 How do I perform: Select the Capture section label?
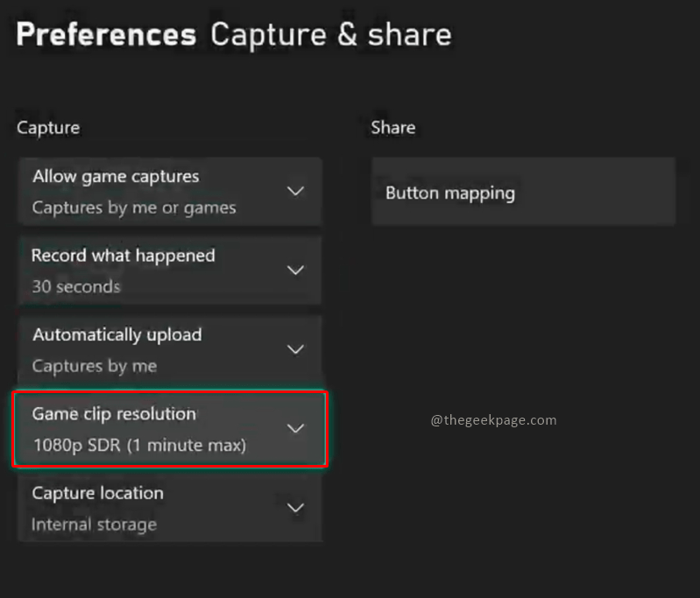(x=48, y=128)
